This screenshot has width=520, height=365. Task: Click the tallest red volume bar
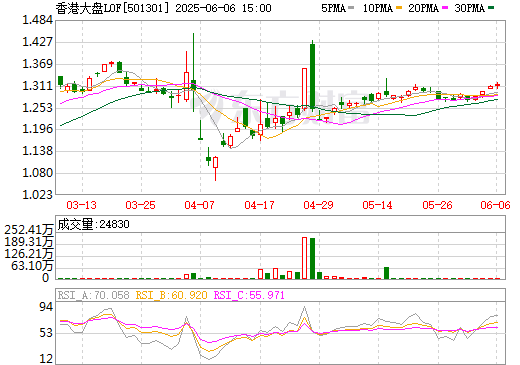click(304, 258)
